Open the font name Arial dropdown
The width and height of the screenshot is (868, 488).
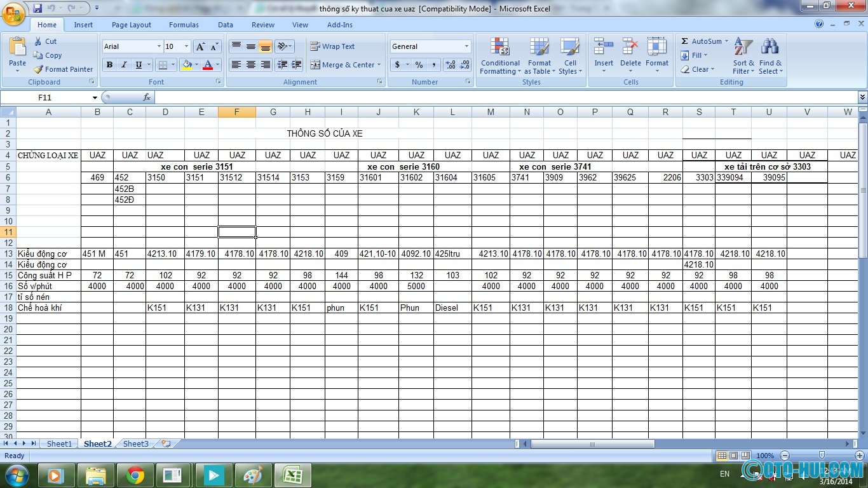pos(159,46)
